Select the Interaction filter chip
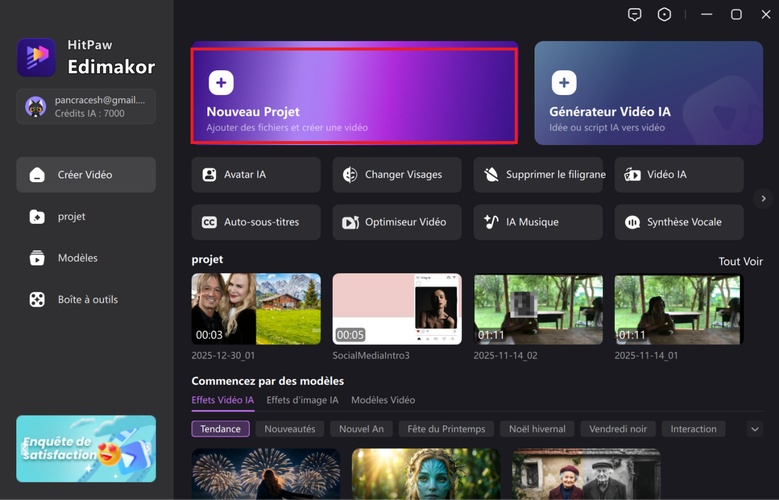 (694, 429)
